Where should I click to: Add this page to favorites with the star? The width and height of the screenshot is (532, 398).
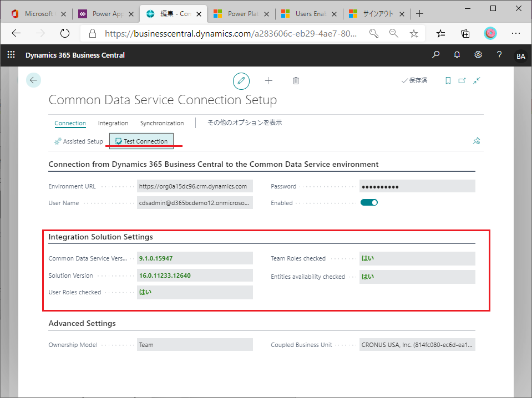pyautogui.click(x=414, y=33)
